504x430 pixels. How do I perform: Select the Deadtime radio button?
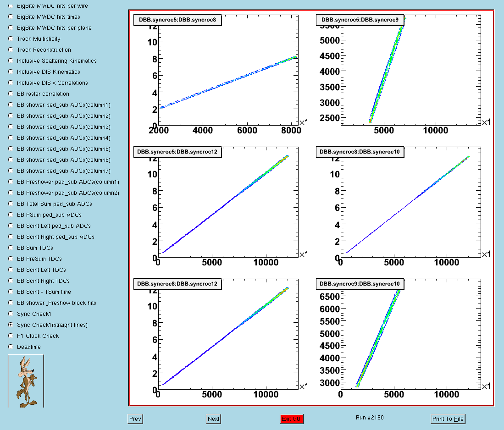click(x=11, y=347)
